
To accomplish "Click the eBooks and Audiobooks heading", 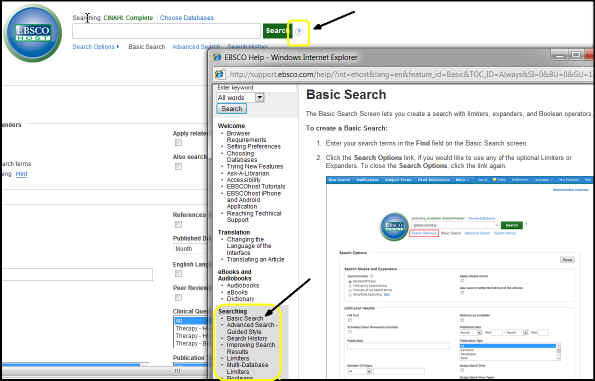I will tap(235, 275).
